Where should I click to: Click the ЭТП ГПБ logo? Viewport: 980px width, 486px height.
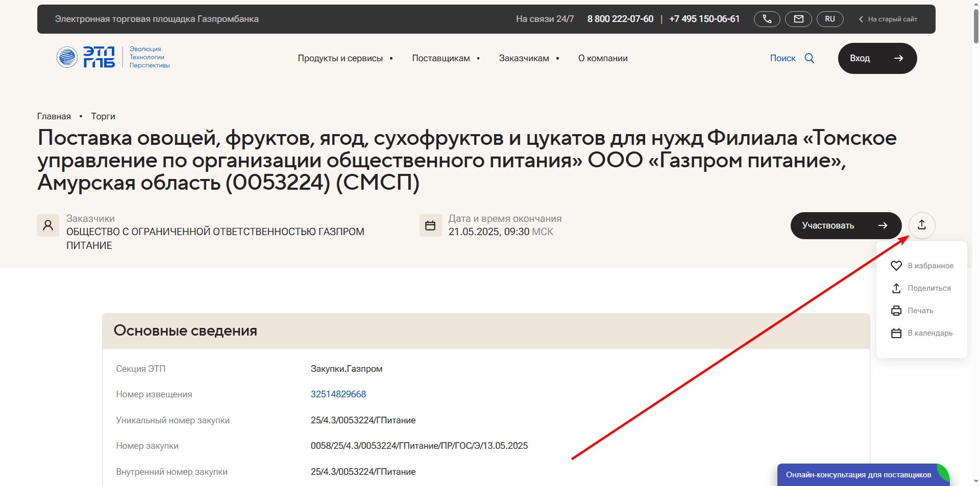113,57
